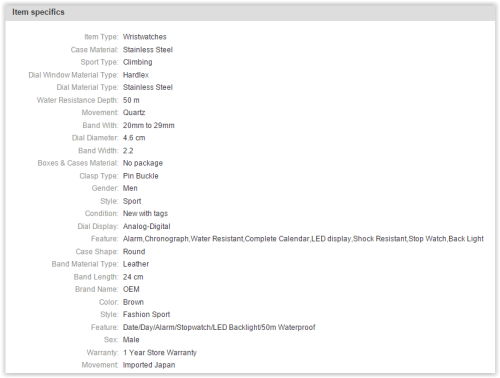Click the 'Pin Buckle' clasp value

[x=141, y=176]
